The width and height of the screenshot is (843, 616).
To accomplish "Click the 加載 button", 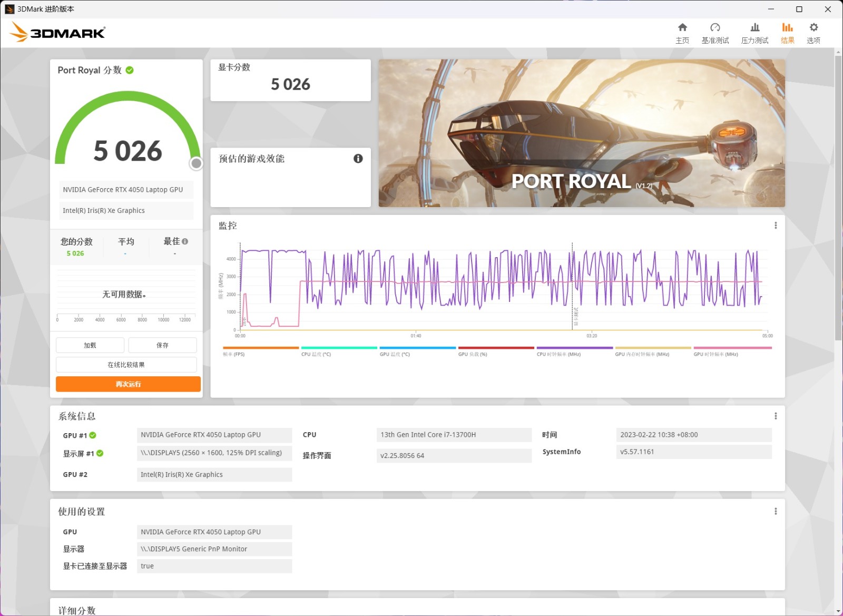I will pyautogui.click(x=90, y=345).
